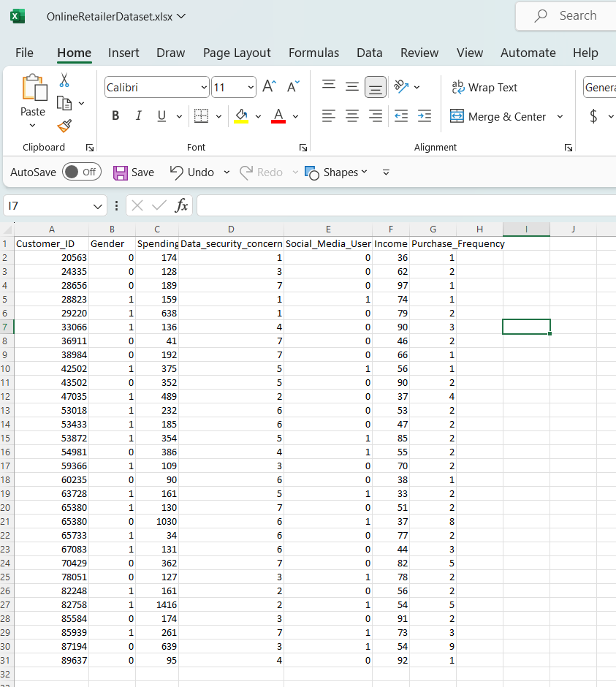Click the Increase Font Size icon
The image size is (616, 687).
click(x=269, y=85)
